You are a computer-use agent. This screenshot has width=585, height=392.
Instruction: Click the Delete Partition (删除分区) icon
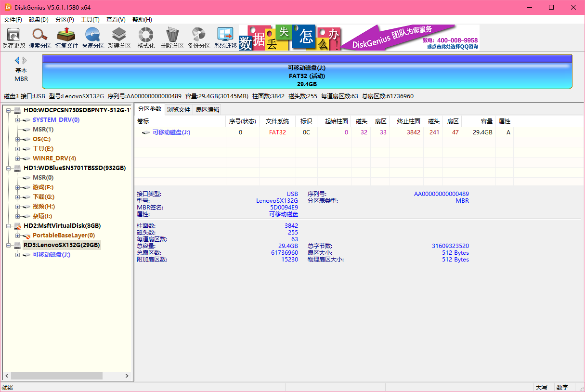pos(172,38)
